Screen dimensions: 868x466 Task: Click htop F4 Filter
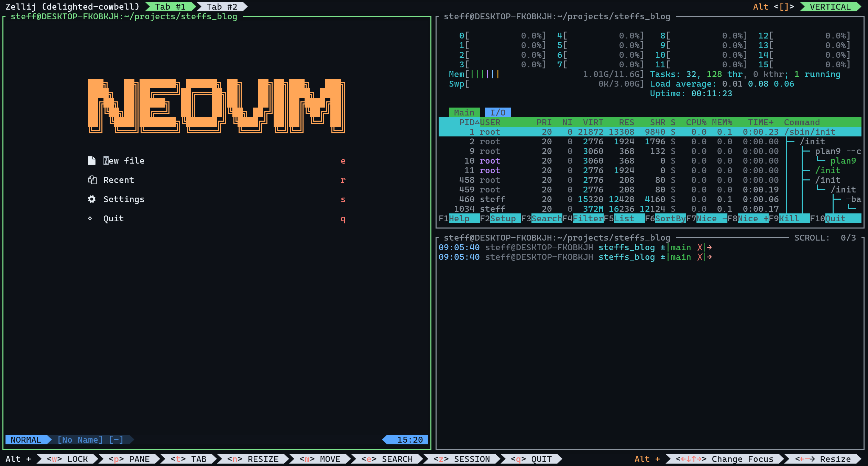click(583, 219)
